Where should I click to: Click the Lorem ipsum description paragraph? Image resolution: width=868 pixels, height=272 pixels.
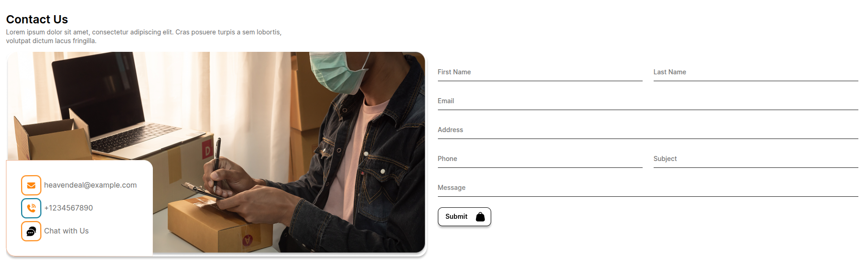[144, 36]
